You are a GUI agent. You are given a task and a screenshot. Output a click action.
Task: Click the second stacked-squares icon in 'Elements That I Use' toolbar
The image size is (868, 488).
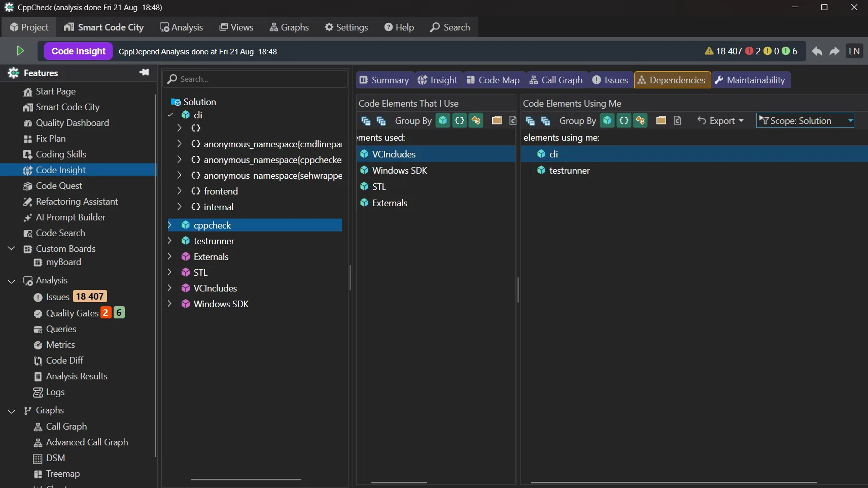click(381, 121)
